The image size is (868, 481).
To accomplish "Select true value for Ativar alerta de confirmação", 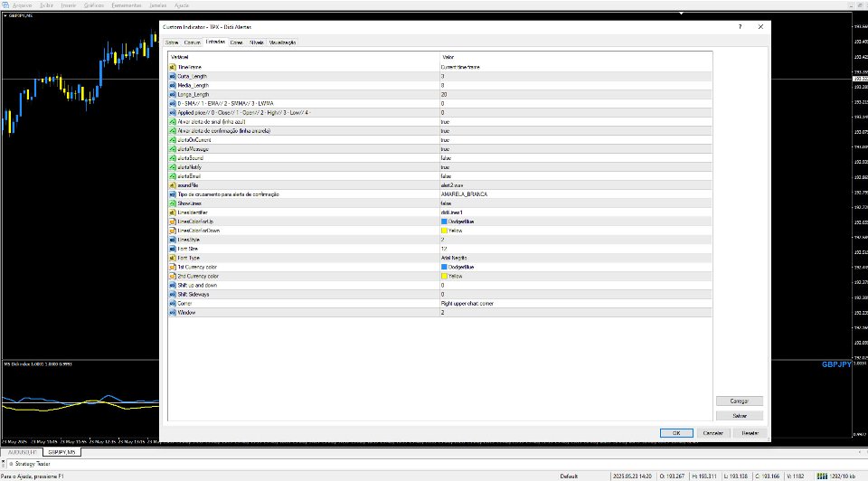I will [x=445, y=130].
